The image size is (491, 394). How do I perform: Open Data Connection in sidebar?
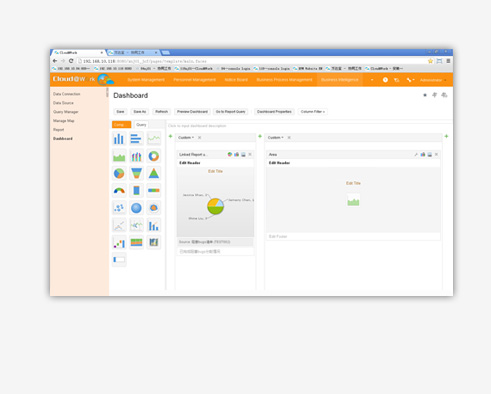(x=67, y=94)
